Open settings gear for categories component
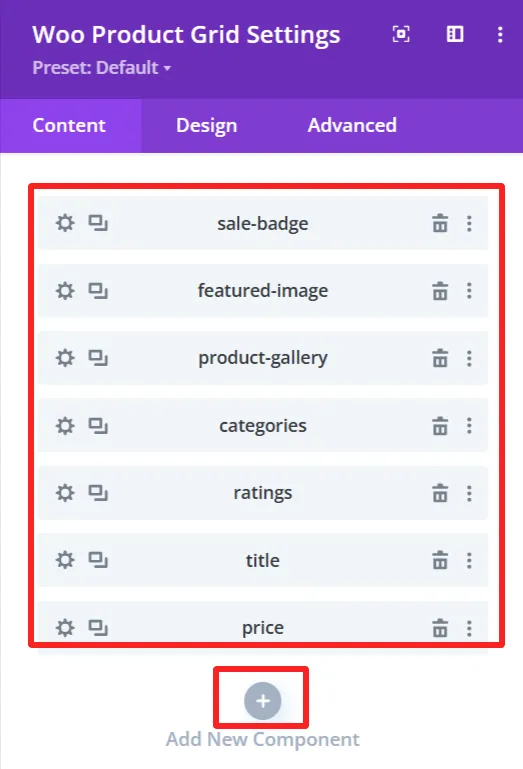The height and width of the screenshot is (769, 523). point(65,426)
